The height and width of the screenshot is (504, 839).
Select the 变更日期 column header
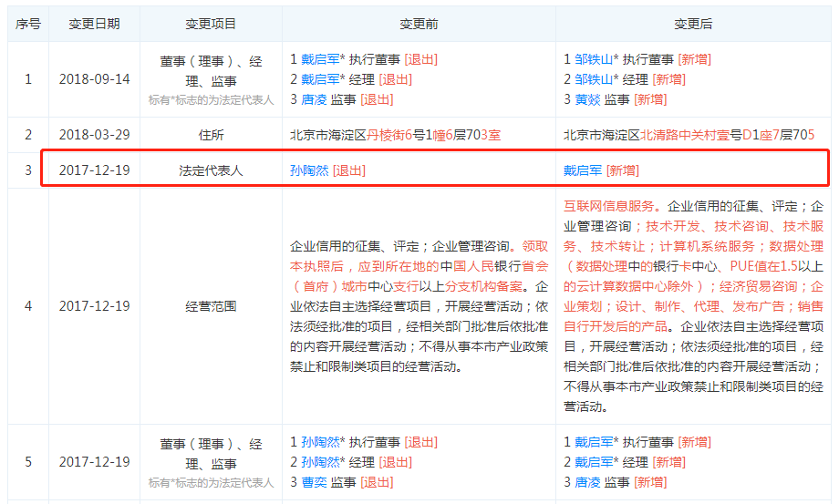pos(94,24)
